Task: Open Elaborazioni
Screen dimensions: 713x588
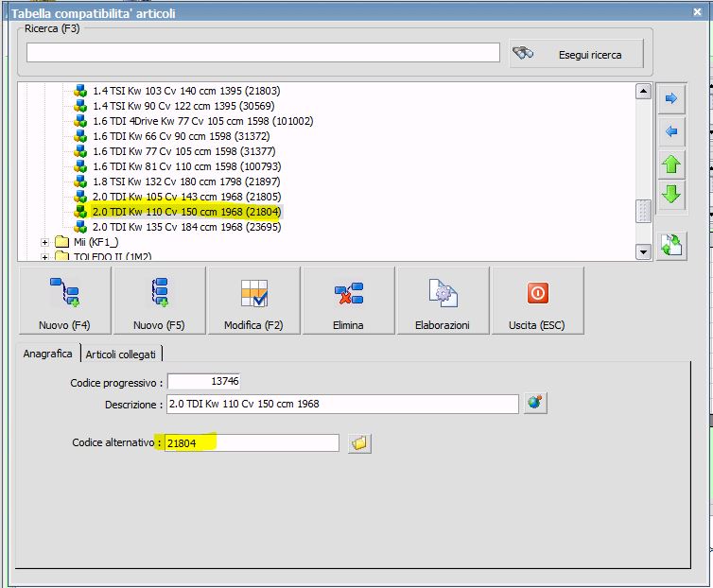Action: pyautogui.click(x=443, y=301)
